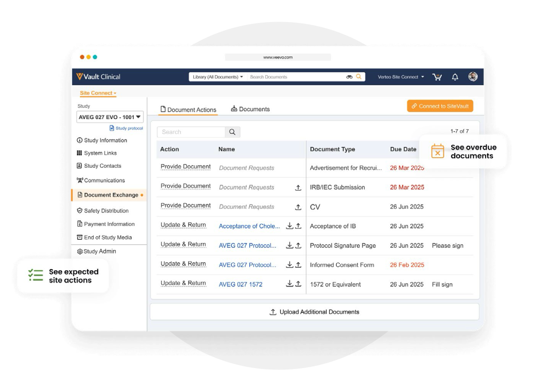This screenshot has height=392, width=539.
Task: Open the Site Connect menu
Action: tap(98, 93)
